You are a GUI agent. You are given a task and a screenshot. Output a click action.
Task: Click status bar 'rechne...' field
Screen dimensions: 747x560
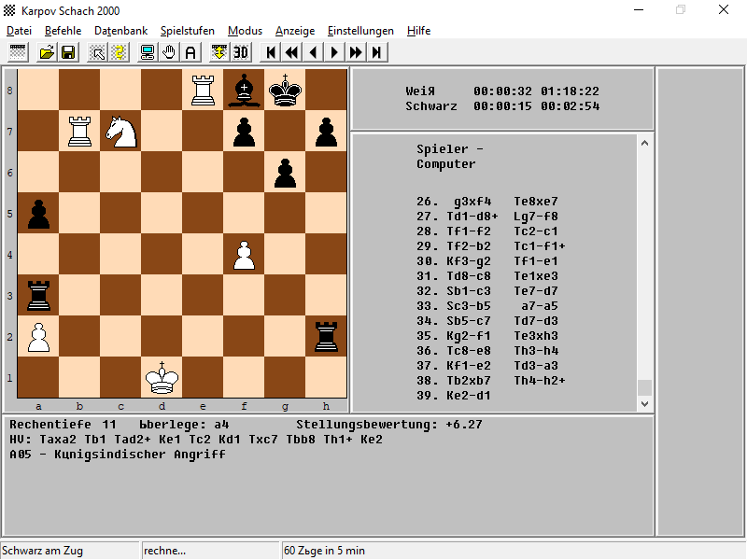[210, 551]
